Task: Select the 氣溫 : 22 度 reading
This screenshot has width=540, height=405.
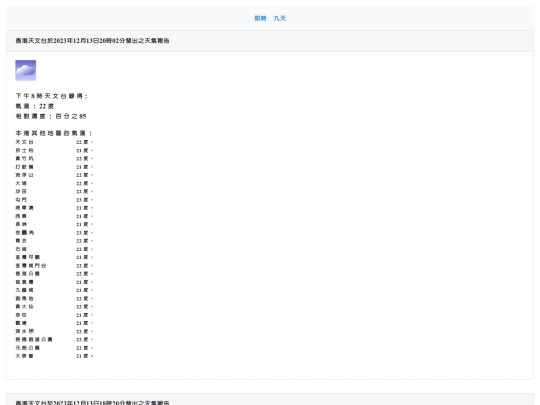Action: [34, 106]
